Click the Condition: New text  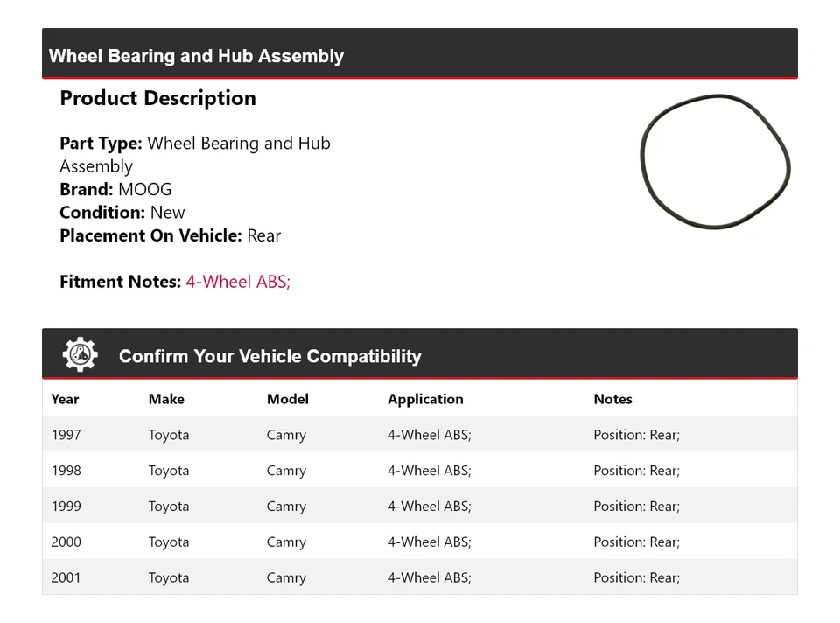click(122, 213)
